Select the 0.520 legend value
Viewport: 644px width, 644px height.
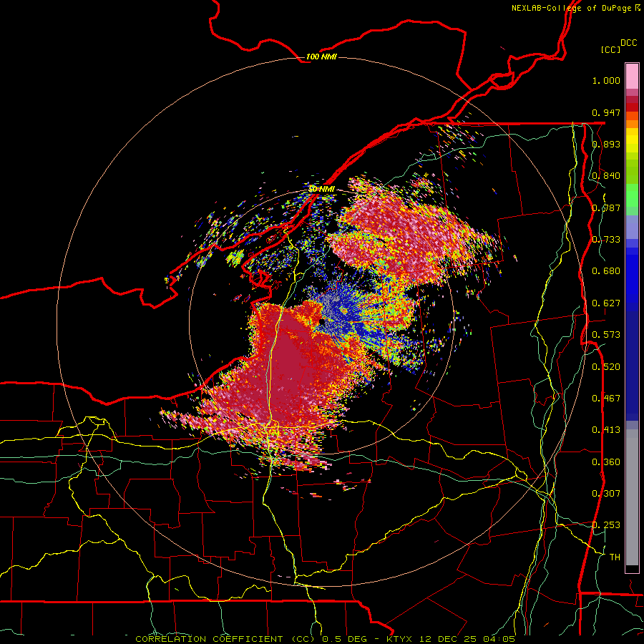click(x=606, y=367)
